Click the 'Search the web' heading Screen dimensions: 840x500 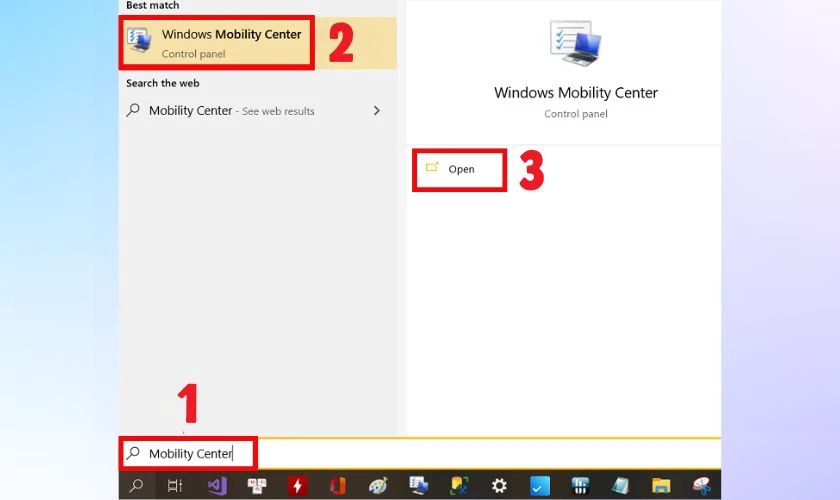[163, 83]
